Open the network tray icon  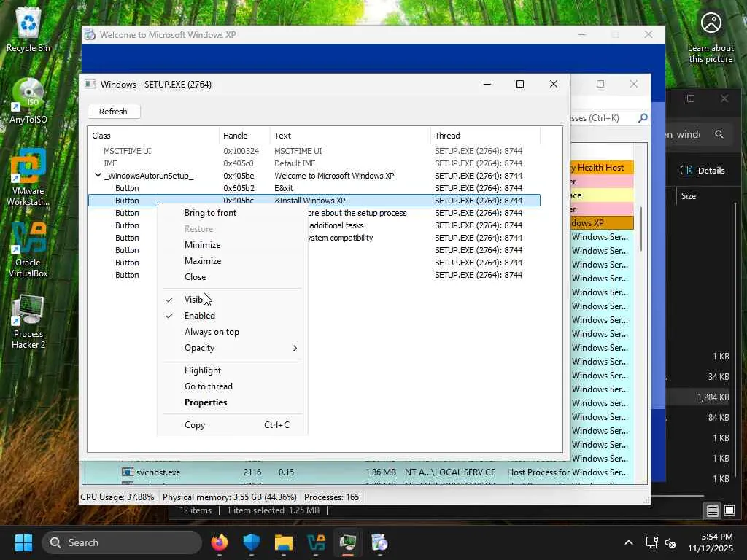651,542
